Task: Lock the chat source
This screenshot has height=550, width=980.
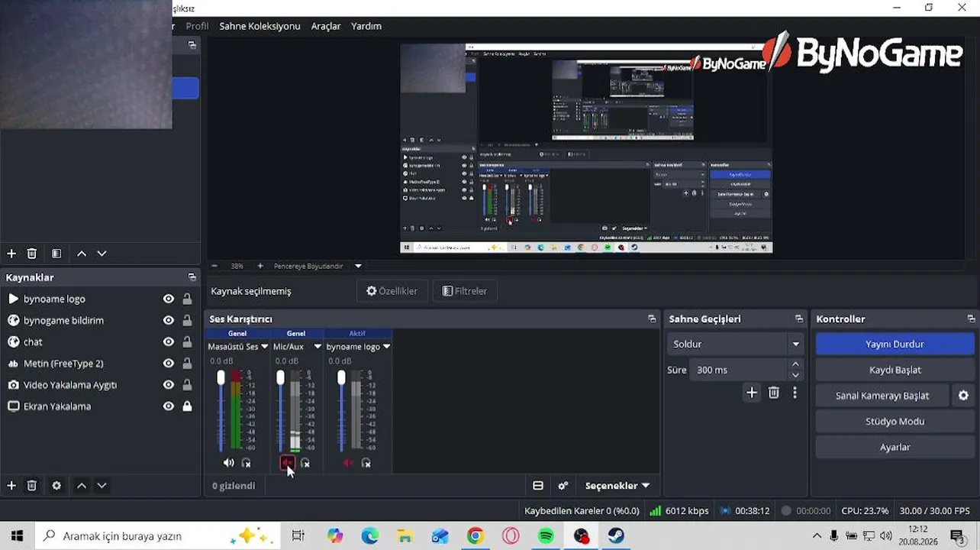Action: 187,342
